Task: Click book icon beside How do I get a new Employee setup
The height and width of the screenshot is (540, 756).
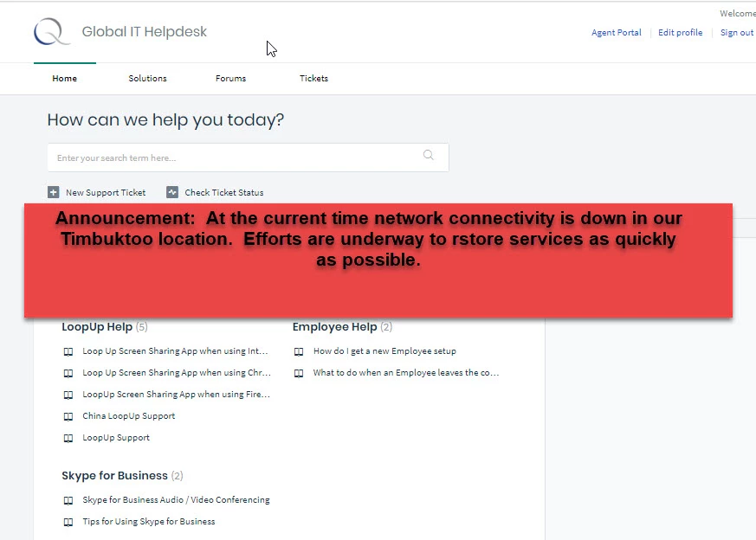Action: coord(299,351)
